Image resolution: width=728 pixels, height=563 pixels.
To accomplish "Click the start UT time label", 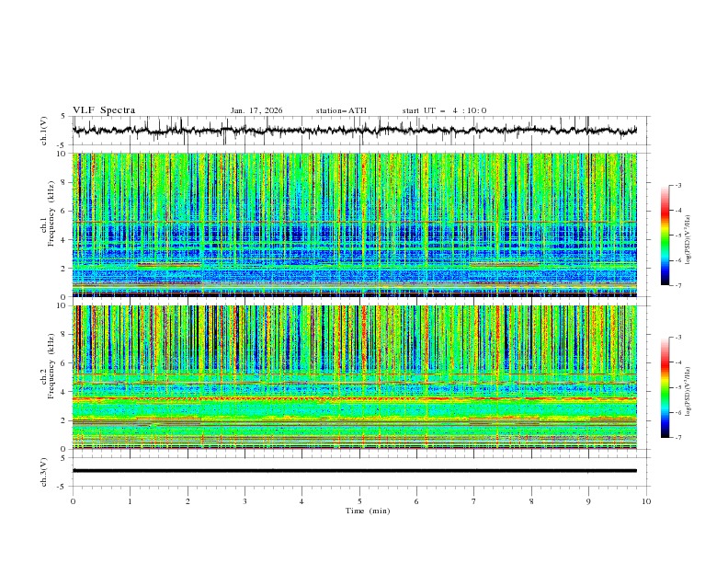I will [x=444, y=110].
